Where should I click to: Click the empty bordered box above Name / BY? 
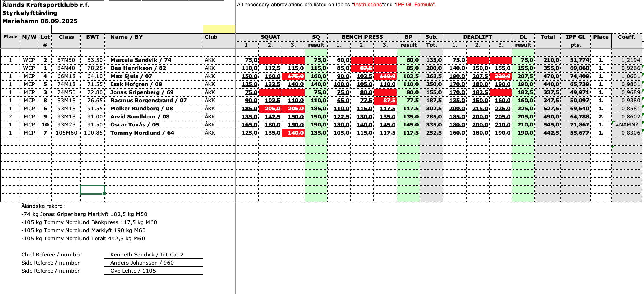pos(127,29)
